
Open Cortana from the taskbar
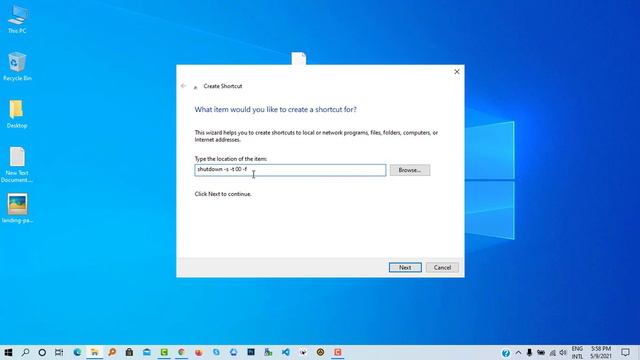point(42,352)
